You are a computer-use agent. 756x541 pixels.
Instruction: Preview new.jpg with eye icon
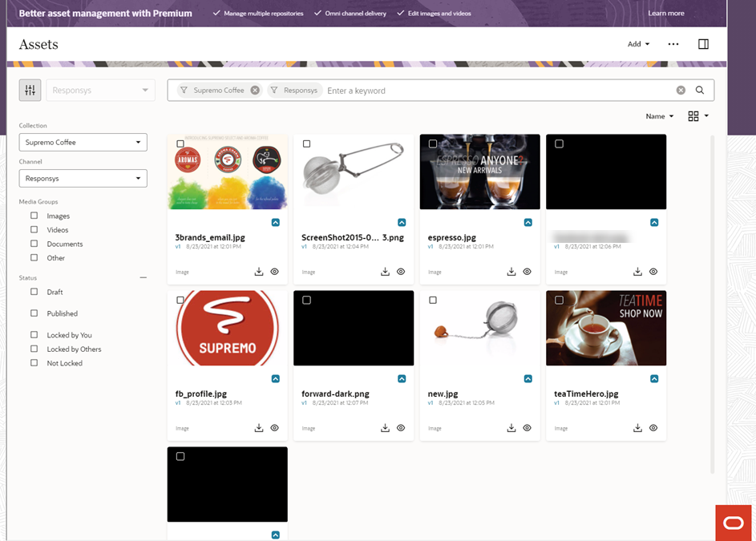[527, 428]
